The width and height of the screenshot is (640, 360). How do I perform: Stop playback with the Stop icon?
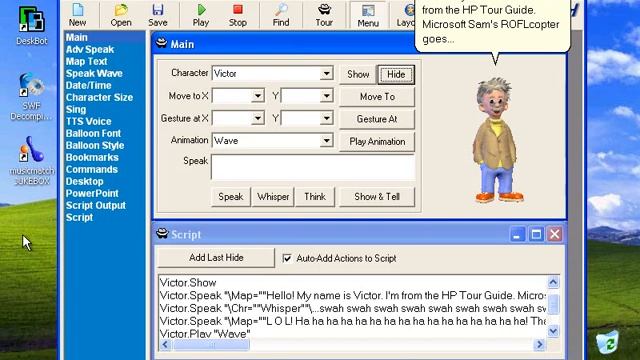238,15
